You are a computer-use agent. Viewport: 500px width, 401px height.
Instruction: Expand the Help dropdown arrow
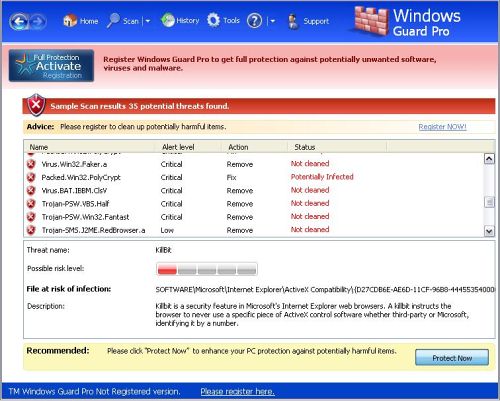(x=273, y=21)
